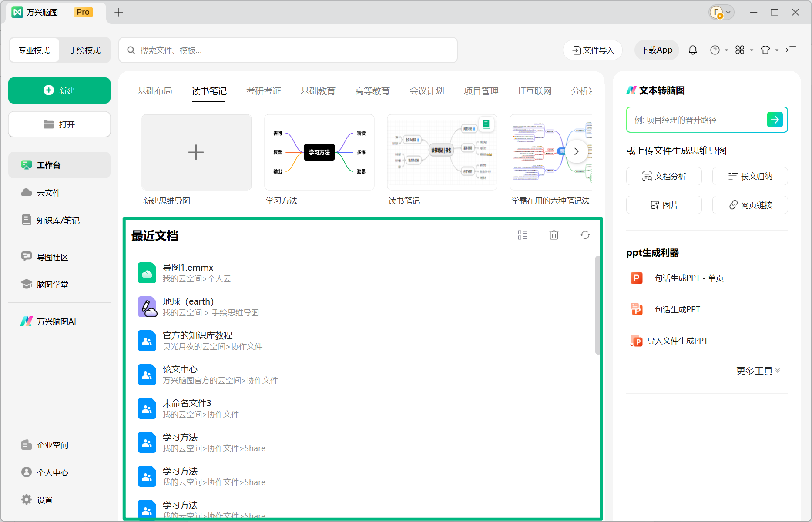
Task: Click the 万兴脑图 app tab
Action: 56,12
